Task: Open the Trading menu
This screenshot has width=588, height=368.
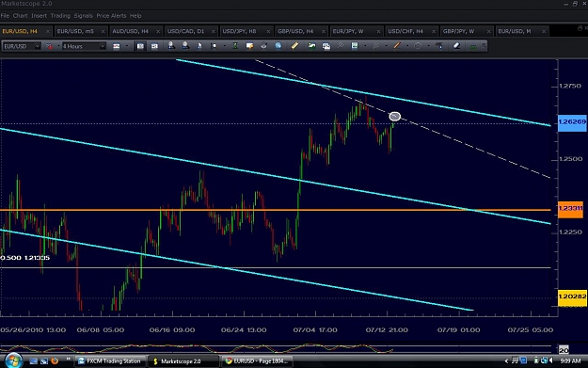Action: point(60,16)
